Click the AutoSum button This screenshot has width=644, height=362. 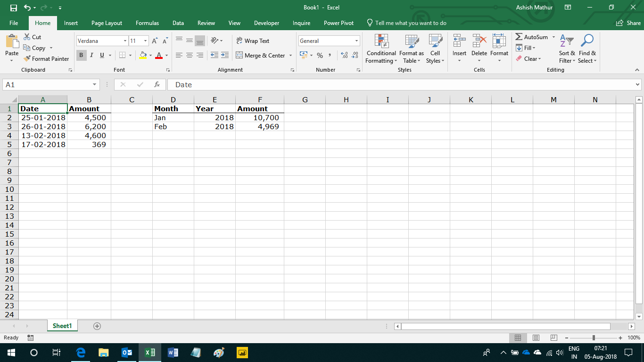(532, 37)
